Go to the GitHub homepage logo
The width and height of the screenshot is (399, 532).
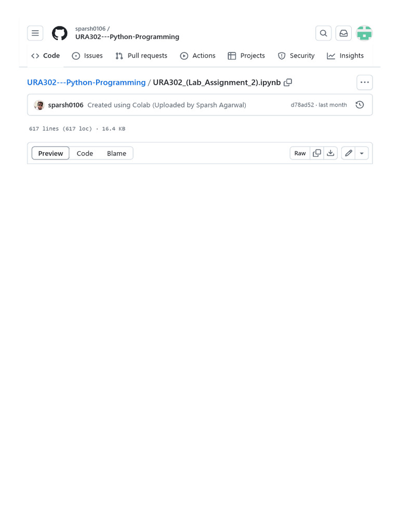59,33
